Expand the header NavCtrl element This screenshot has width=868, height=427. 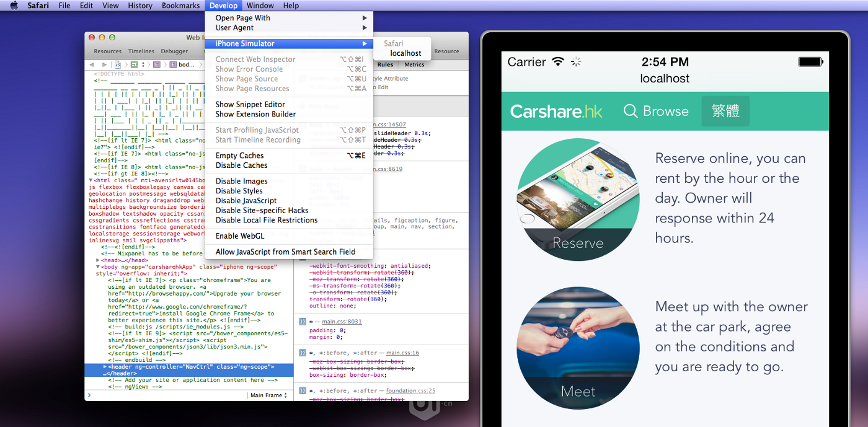coord(105,367)
